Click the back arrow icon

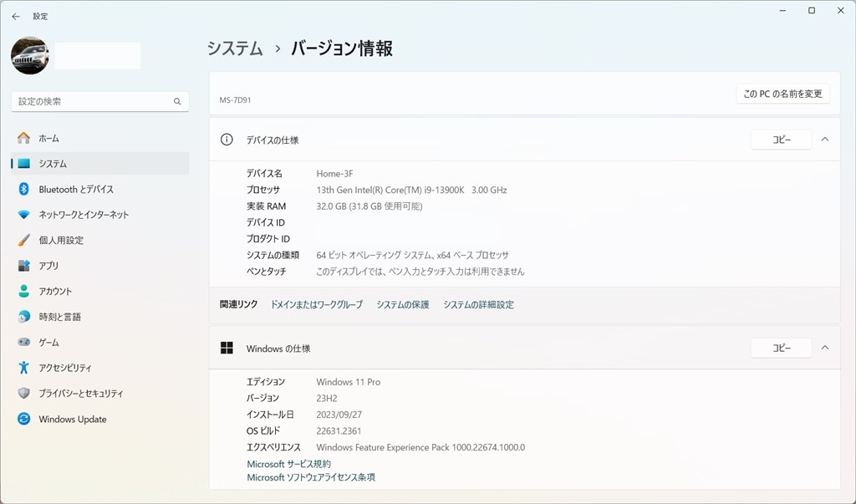[x=16, y=17]
